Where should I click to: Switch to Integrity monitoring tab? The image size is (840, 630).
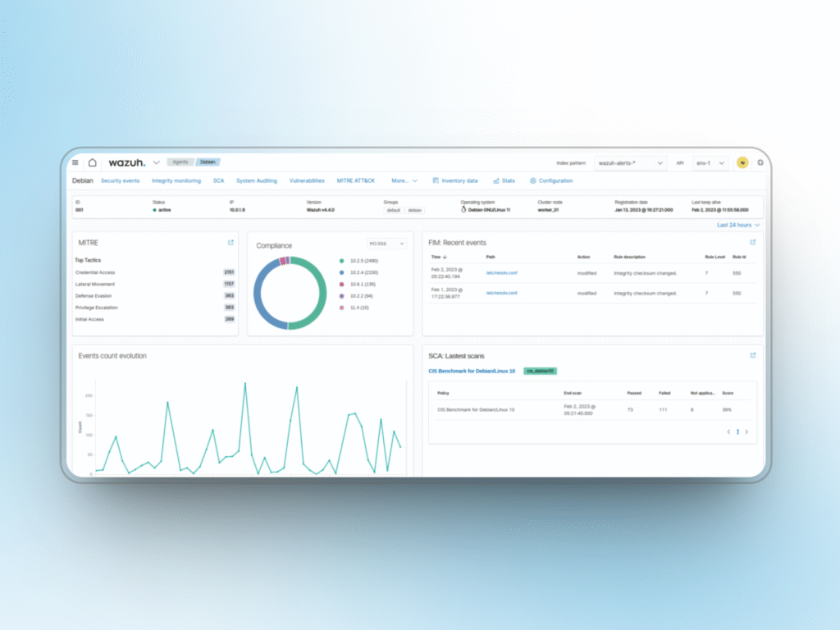(x=176, y=180)
